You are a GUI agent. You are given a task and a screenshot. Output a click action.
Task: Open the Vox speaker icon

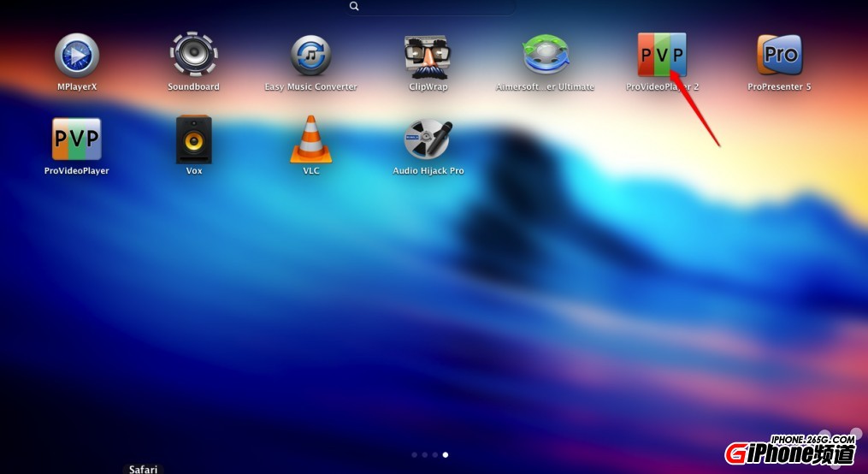pos(194,139)
